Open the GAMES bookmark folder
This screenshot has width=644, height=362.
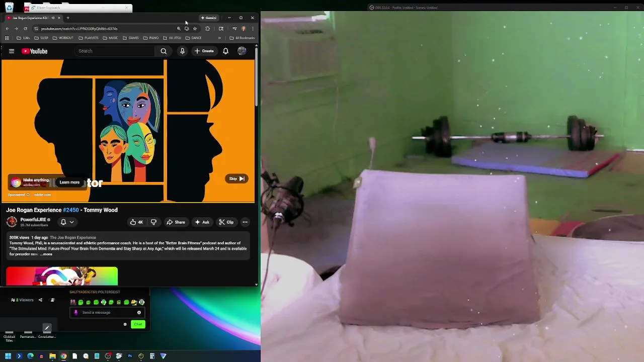(131, 38)
